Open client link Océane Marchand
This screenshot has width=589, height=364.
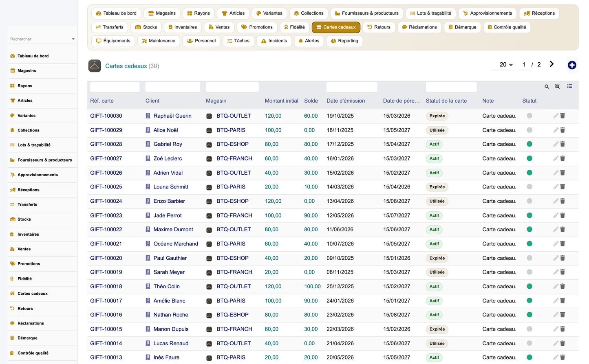tap(176, 243)
